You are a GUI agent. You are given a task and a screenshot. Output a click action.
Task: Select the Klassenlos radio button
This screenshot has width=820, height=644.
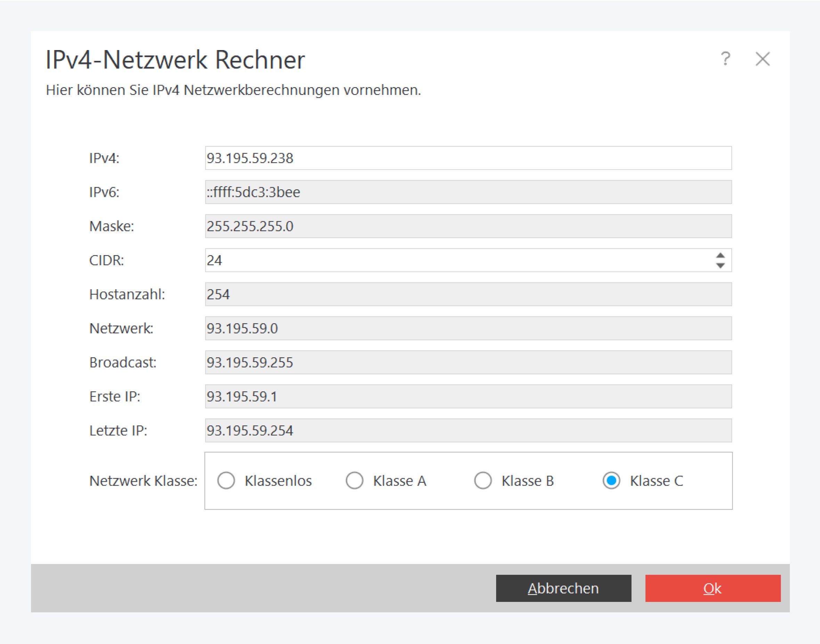click(x=226, y=481)
